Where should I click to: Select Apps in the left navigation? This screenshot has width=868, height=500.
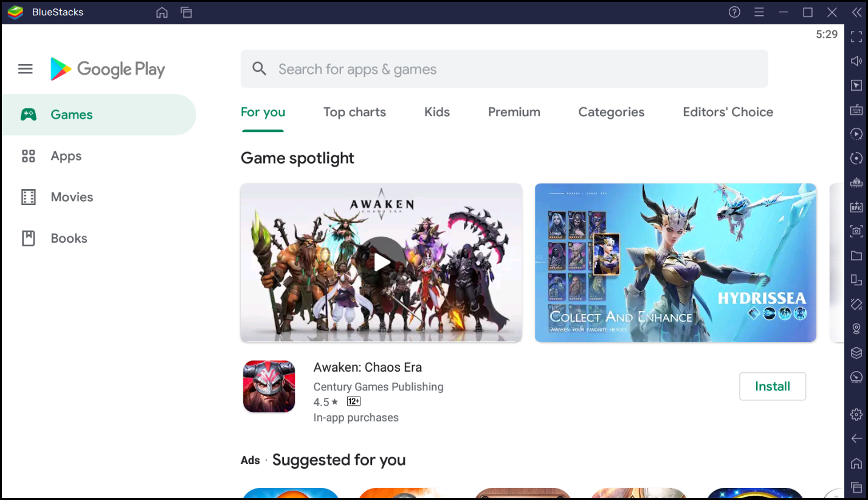click(66, 156)
